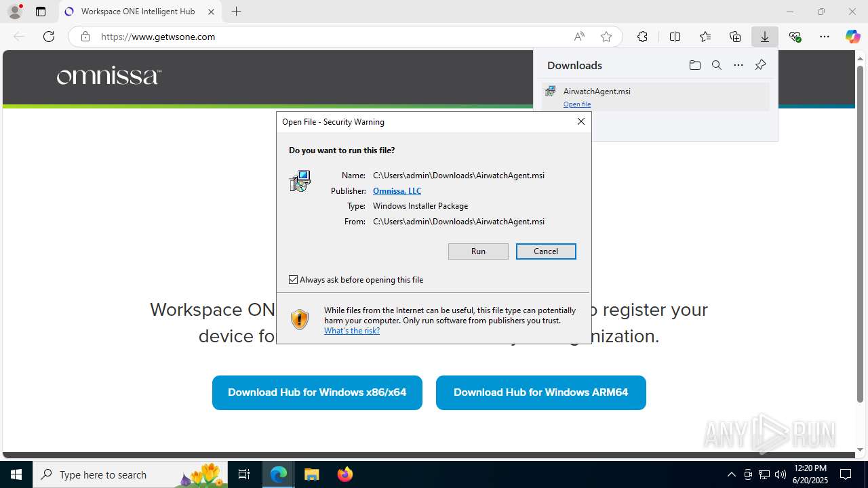Open downloads folder icon in Downloads panel
868x488 pixels.
tap(694, 65)
